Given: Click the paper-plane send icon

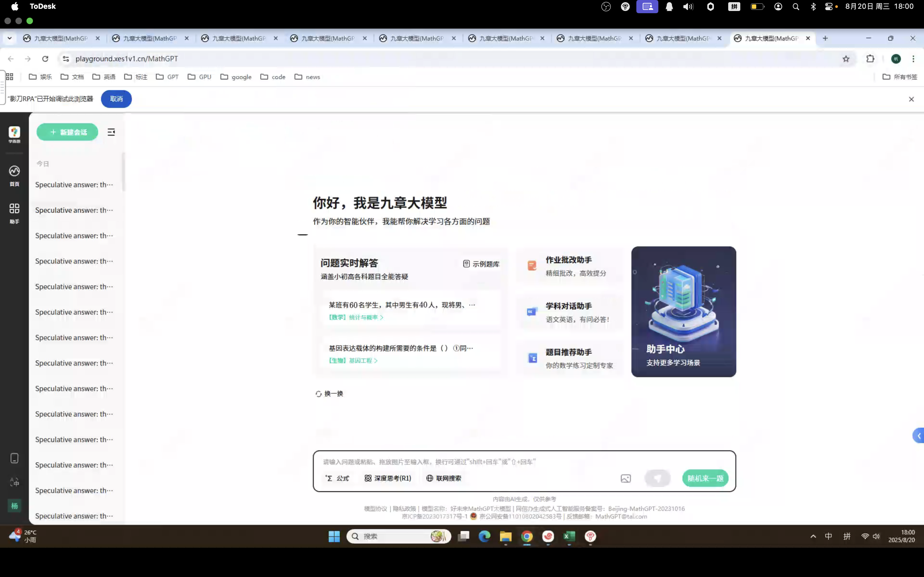Looking at the screenshot, I should (x=657, y=478).
